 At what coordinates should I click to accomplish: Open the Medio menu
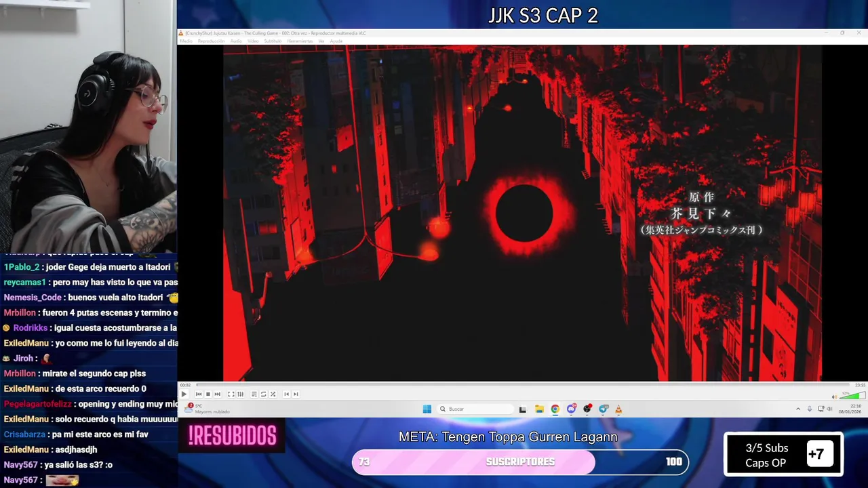tap(186, 41)
